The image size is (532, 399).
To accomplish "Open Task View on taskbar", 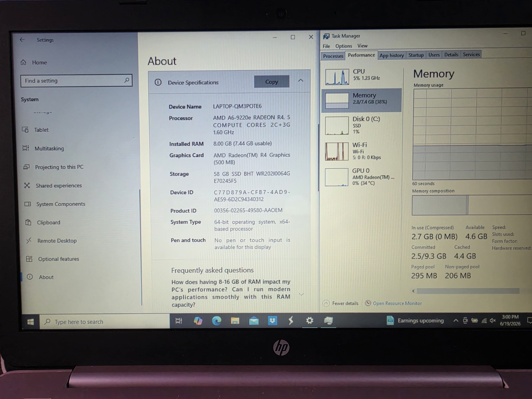I will click(x=179, y=321).
